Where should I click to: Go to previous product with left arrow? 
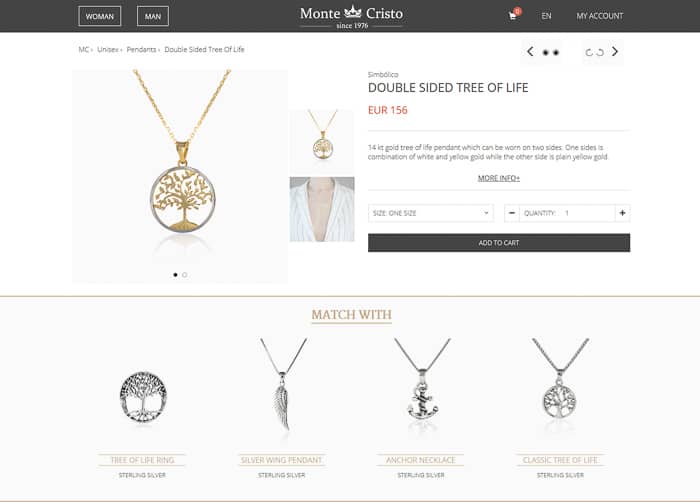[x=530, y=52]
